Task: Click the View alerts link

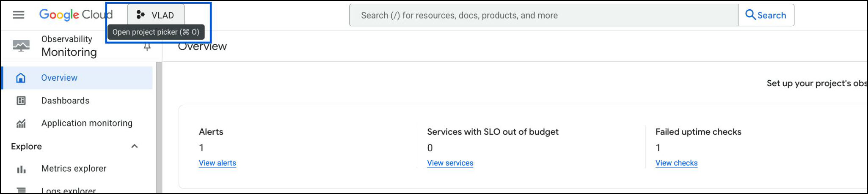Action: point(218,163)
